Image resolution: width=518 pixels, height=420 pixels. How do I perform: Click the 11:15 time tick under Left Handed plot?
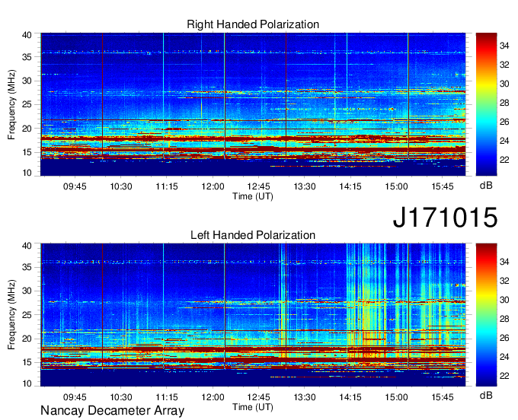pyautogui.click(x=167, y=396)
